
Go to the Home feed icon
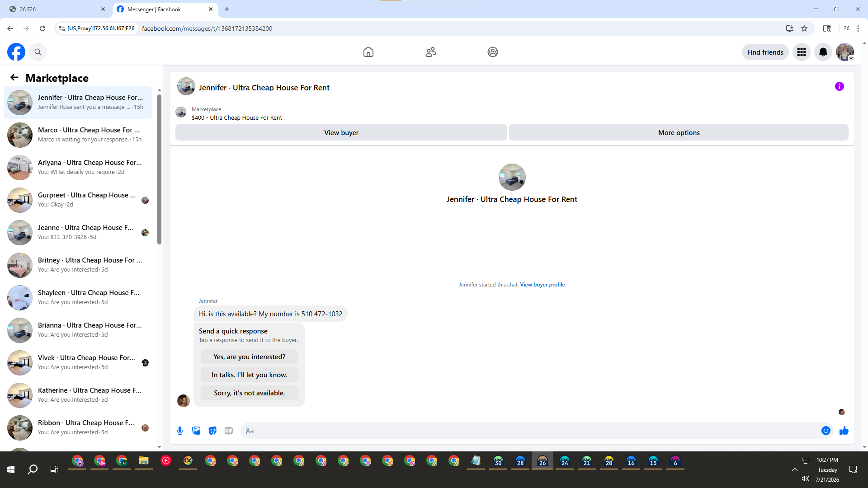pos(368,52)
